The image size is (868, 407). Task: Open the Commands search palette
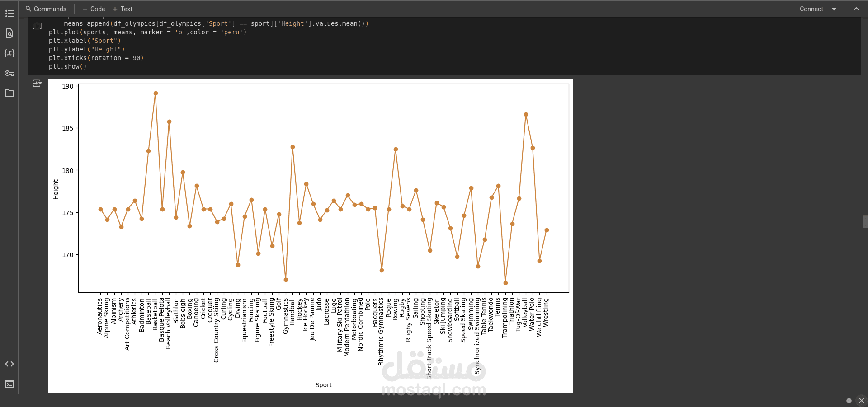coord(46,9)
